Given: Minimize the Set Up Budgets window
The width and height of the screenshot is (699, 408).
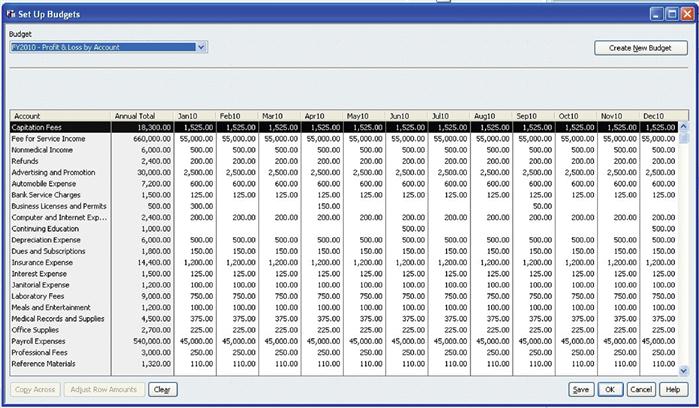Looking at the screenshot, I should click(645, 12).
